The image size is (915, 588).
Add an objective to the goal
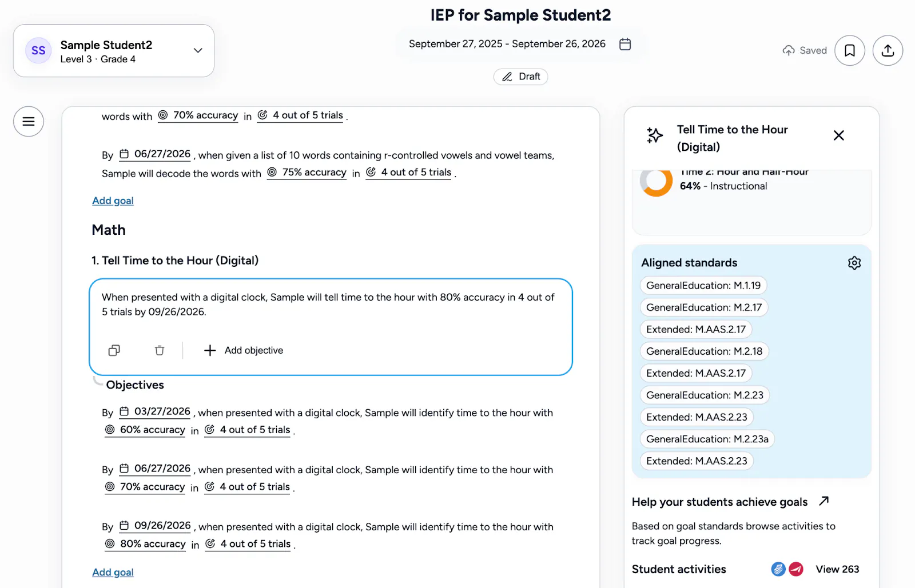[x=244, y=350]
